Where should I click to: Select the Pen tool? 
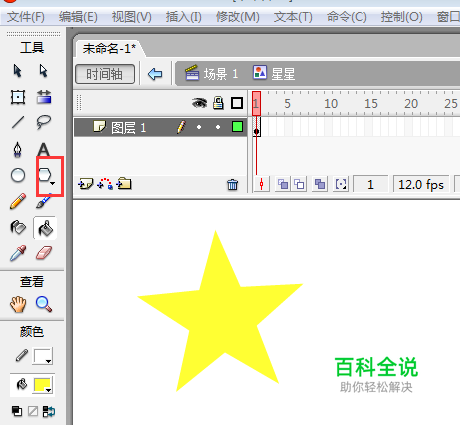tap(17, 149)
